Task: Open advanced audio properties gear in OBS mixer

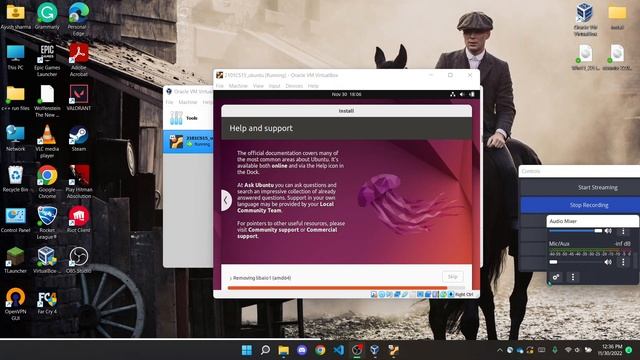Action: (x=556, y=277)
